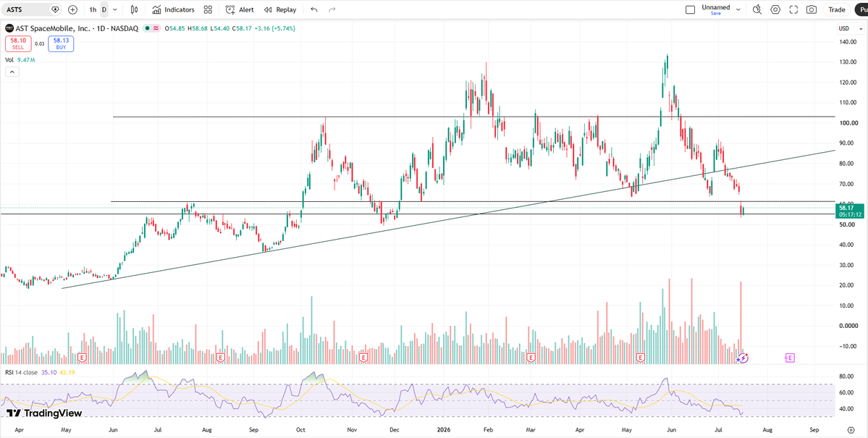The image size is (868, 438).
Task: Click the AST SpaceMobile logo icon
Action: pos(9,28)
